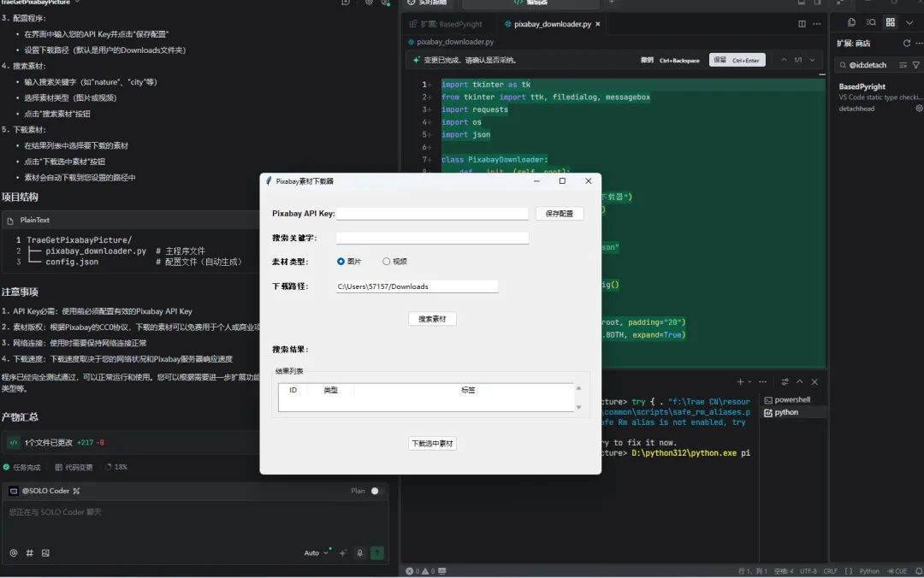The width and height of the screenshot is (924, 578).
Task: Go to the next change with down chevron
Action: point(813,60)
